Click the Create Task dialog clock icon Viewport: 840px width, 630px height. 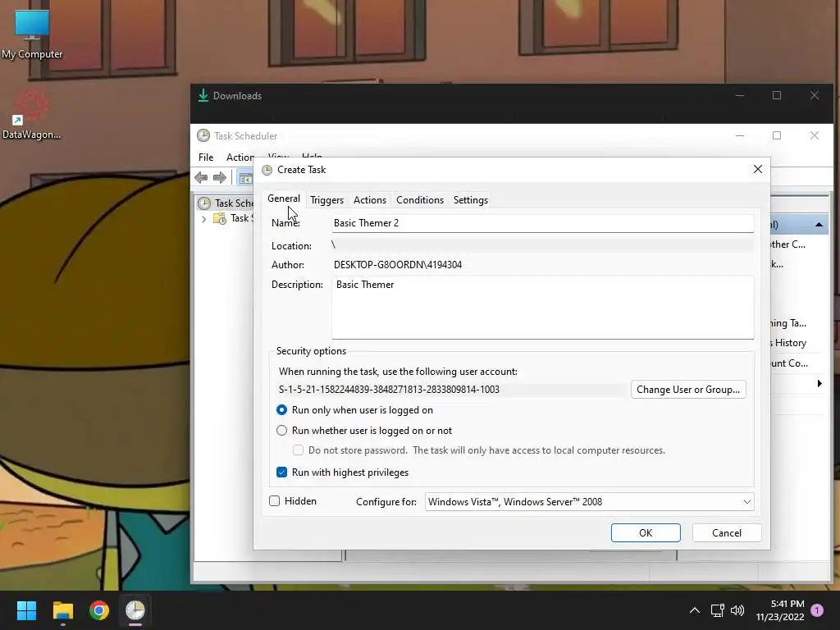coord(267,170)
